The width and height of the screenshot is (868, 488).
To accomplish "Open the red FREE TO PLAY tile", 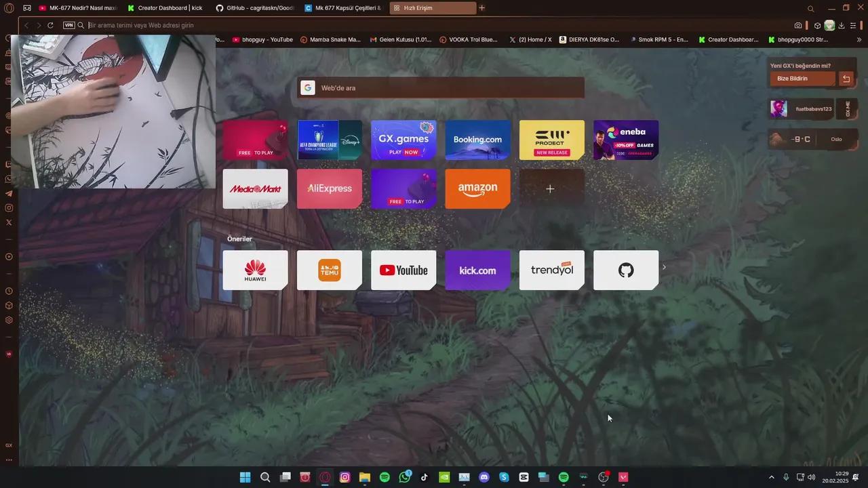I will [256, 140].
